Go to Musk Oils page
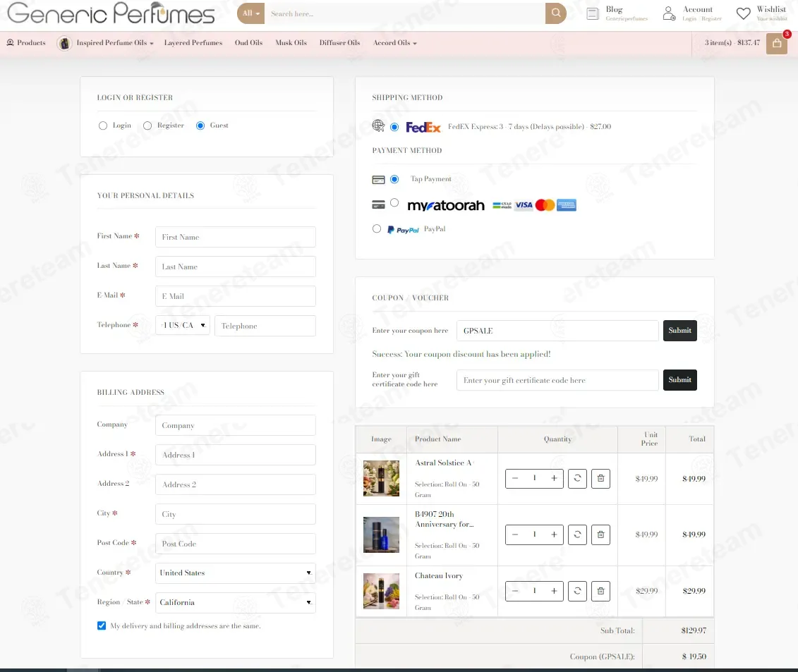 tap(291, 43)
